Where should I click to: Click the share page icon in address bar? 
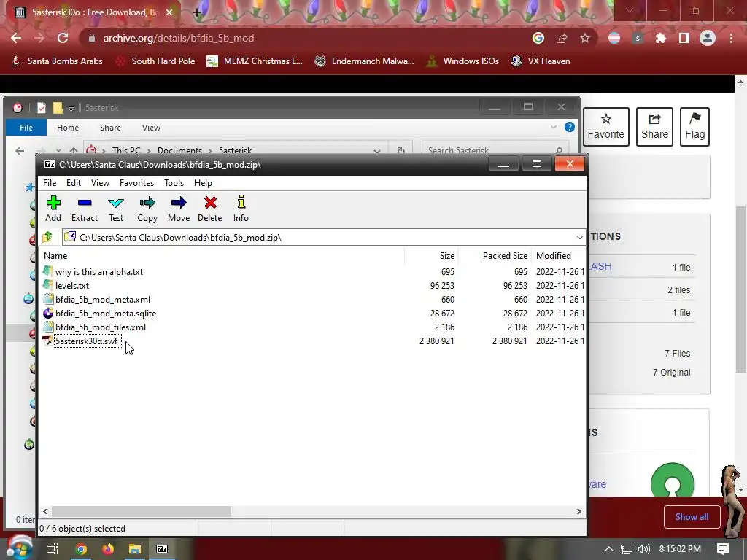click(562, 38)
